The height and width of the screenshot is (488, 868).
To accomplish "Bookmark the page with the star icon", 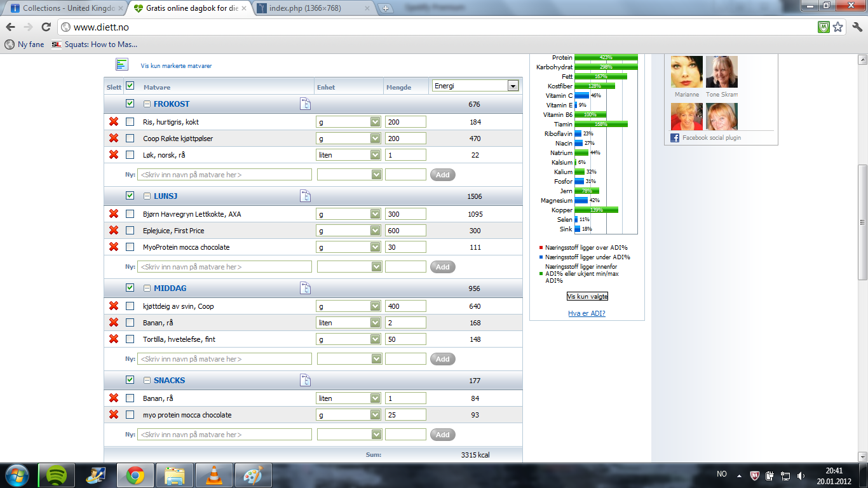I will coord(838,27).
